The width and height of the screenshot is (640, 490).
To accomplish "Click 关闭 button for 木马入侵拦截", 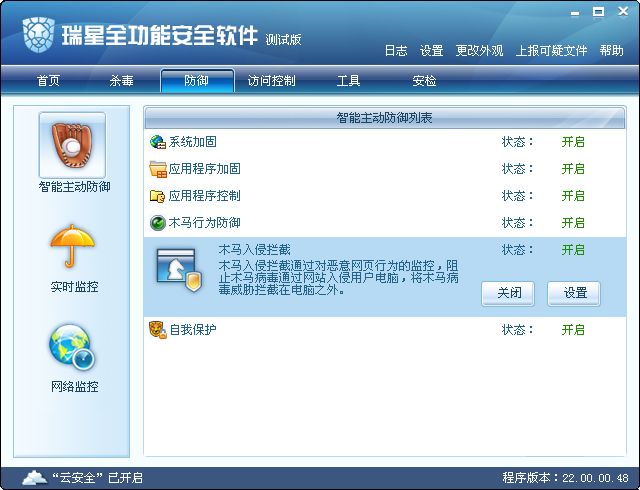I will tap(508, 293).
